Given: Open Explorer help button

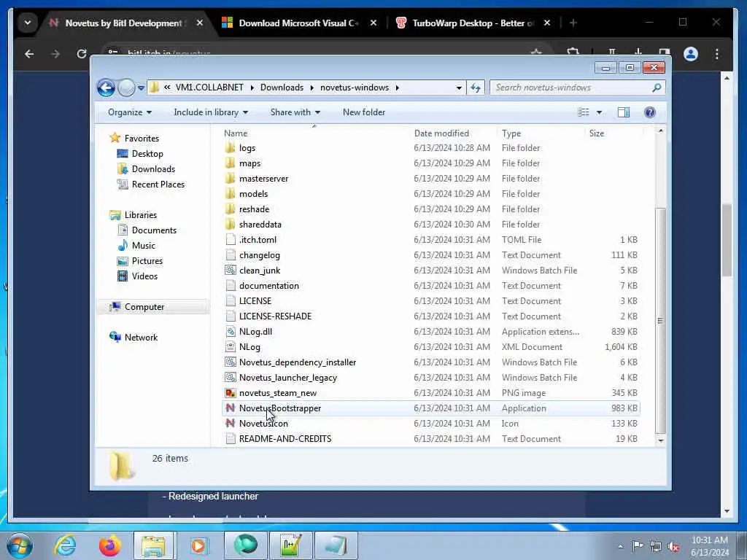Looking at the screenshot, I should click(649, 112).
